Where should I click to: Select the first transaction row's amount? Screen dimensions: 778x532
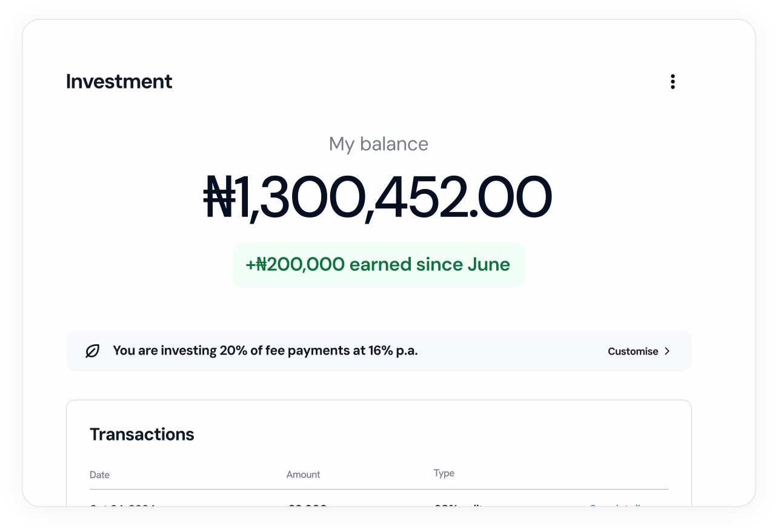tap(307, 505)
